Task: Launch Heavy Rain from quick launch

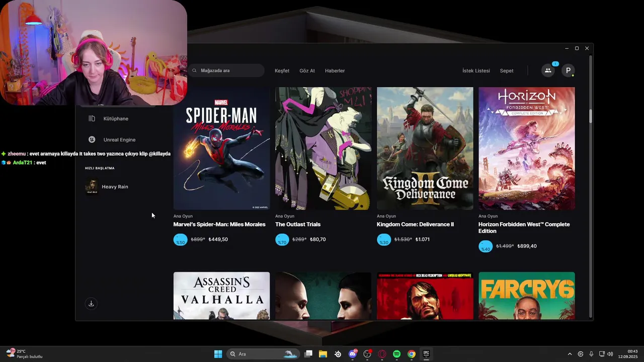Action: [115, 187]
